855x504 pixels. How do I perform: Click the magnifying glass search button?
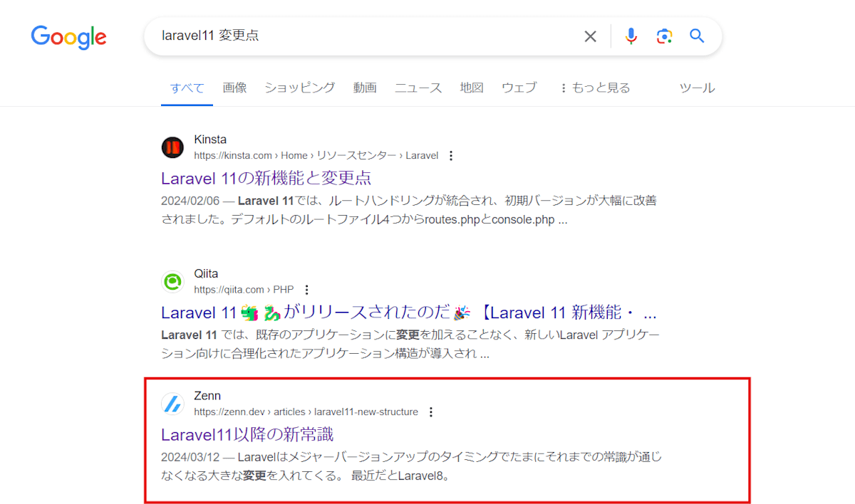tap(698, 36)
